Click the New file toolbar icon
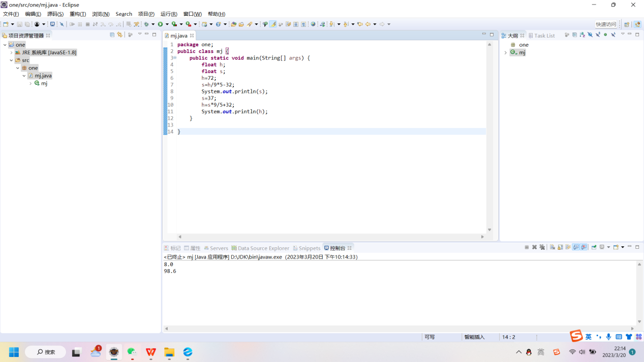Image resolution: width=644 pixels, height=362 pixels. [x=6, y=24]
